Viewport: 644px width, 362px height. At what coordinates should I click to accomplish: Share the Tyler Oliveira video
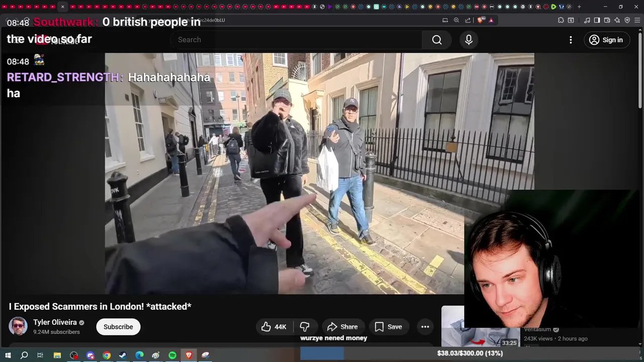pyautogui.click(x=342, y=327)
